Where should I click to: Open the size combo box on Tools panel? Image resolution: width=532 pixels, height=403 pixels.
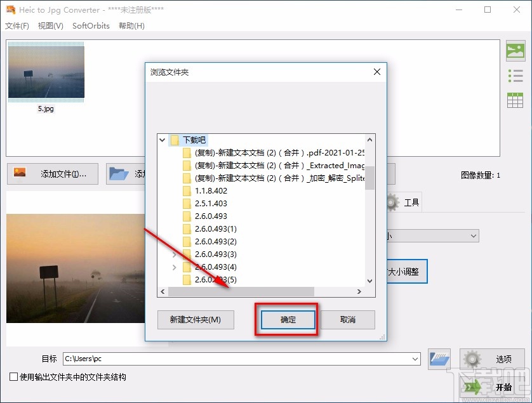click(x=472, y=235)
